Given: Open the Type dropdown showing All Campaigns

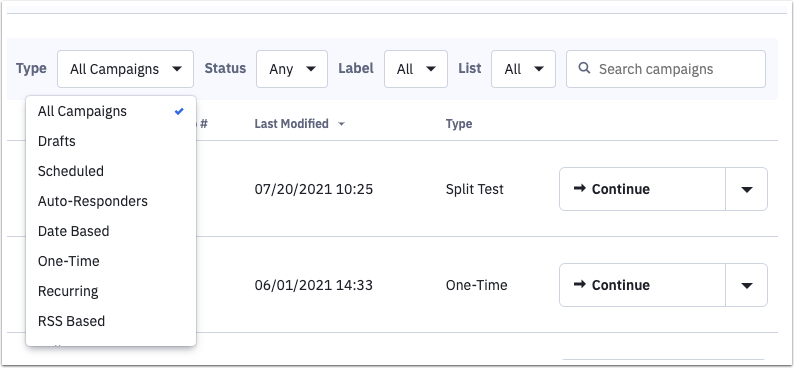Looking at the screenshot, I should [125, 69].
